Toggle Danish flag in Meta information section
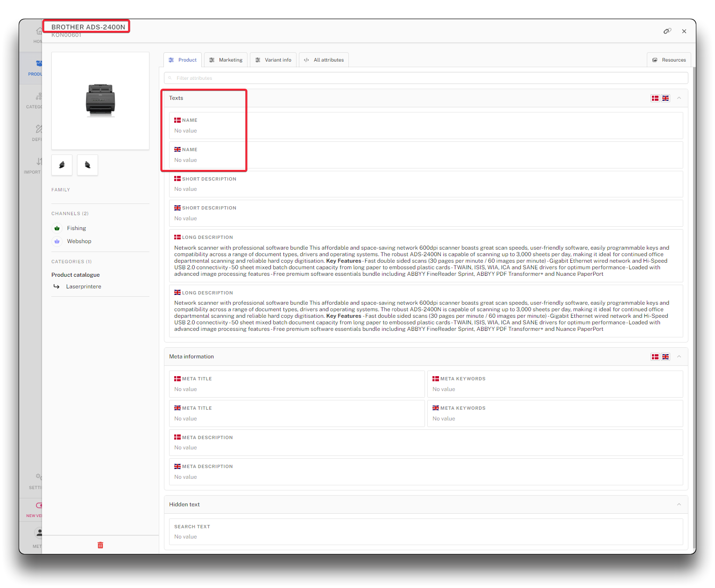Image resolution: width=715 pixels, height=588 pixels. pyautogui.click(x=655, y=357)
